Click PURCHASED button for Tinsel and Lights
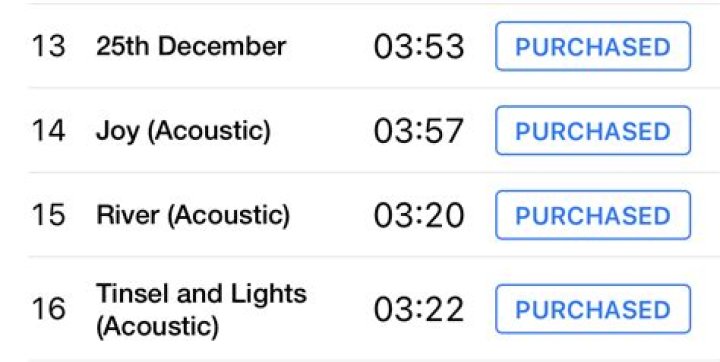Screen dimensions: 720x362 coord(593,309)
